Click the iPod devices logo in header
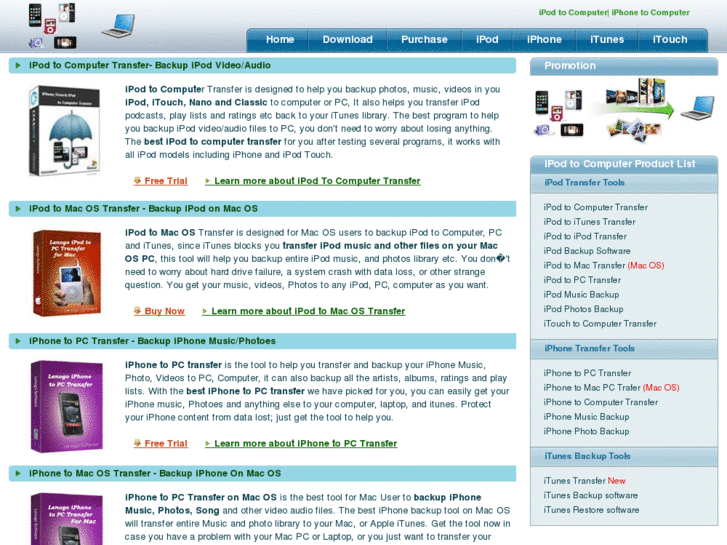727x545 pixels. pos(52,26)
